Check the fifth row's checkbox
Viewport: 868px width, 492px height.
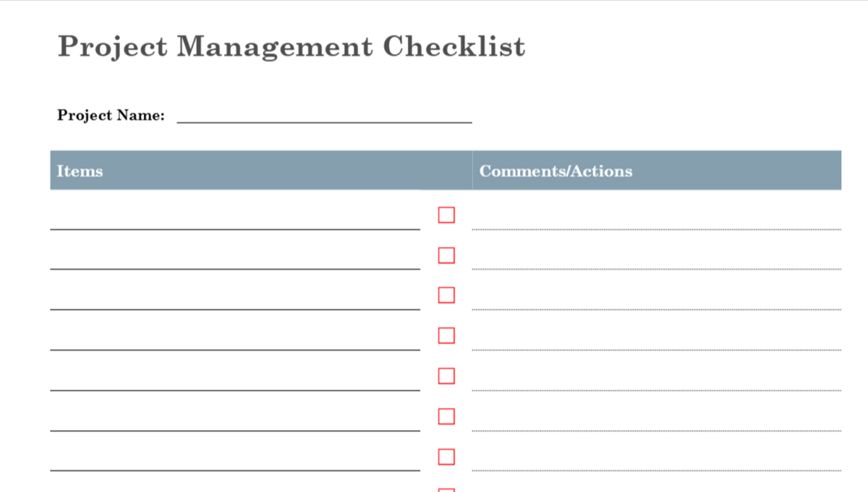[446, 376]
